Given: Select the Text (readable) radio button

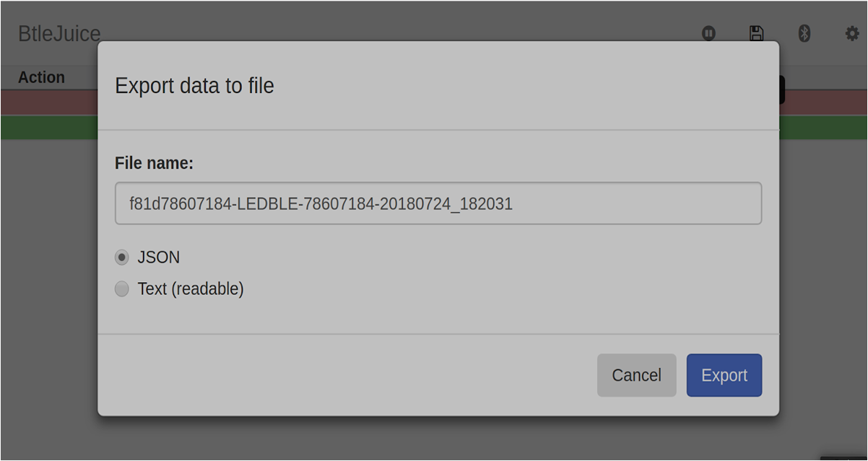Looking at the screenshot, I should click(122, 289).
